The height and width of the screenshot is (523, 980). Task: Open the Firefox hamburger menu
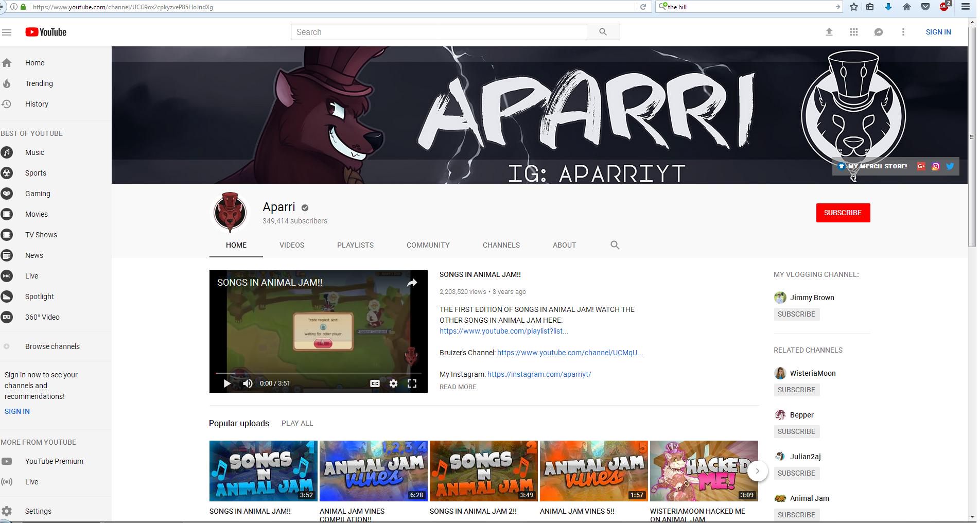click(x=966, y=7)
